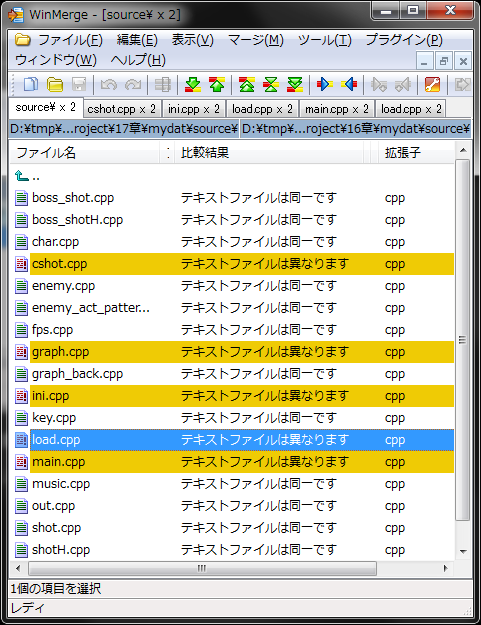Click the red diff icon beside main.cpp

(21, 462)
